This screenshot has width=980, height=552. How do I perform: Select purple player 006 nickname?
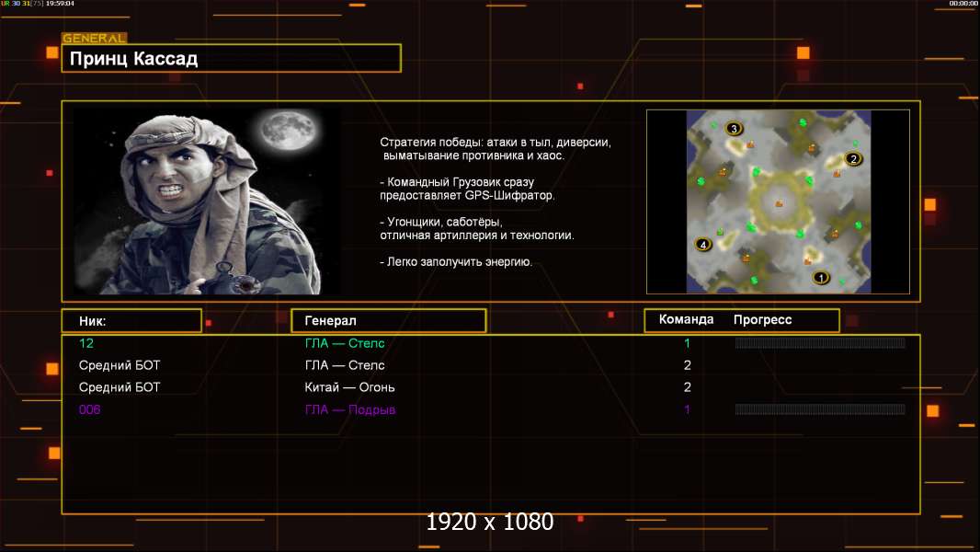pos(90,409)
